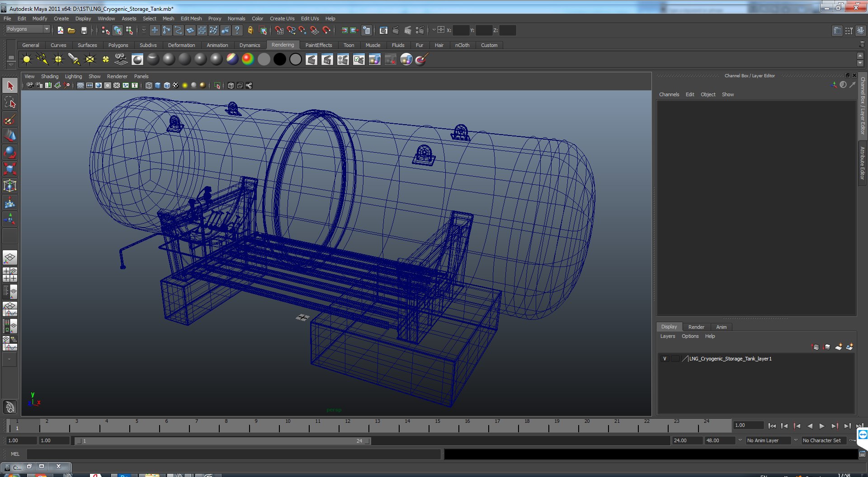Open the No Character Set dropdown
The height and width of the screenshot is (477, 868).
click(825, 440)
